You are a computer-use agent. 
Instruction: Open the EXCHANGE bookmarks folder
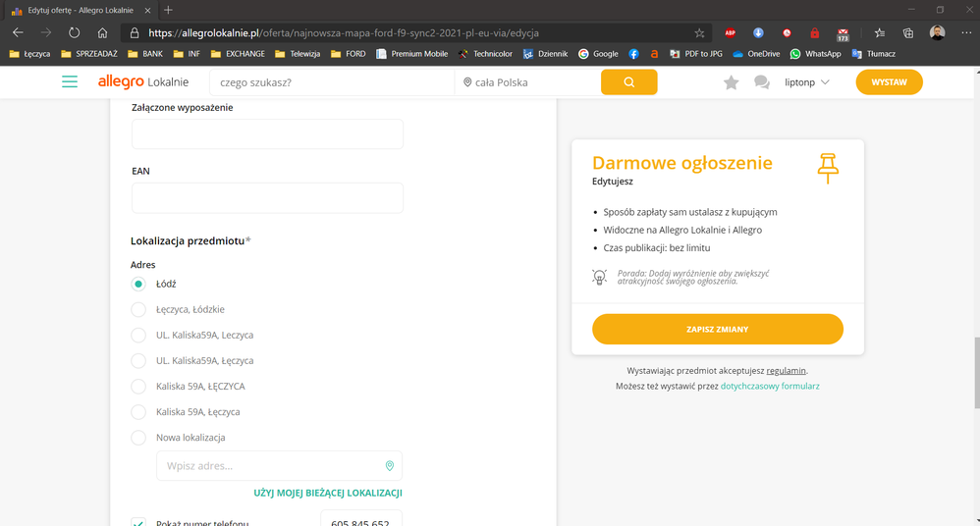(x=238, y=54)
